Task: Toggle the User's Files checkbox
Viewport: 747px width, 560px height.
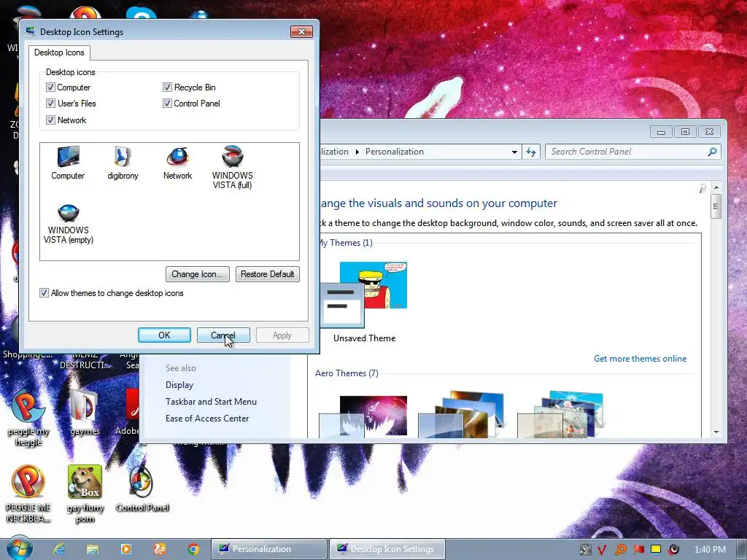Action: click(50, 104)
